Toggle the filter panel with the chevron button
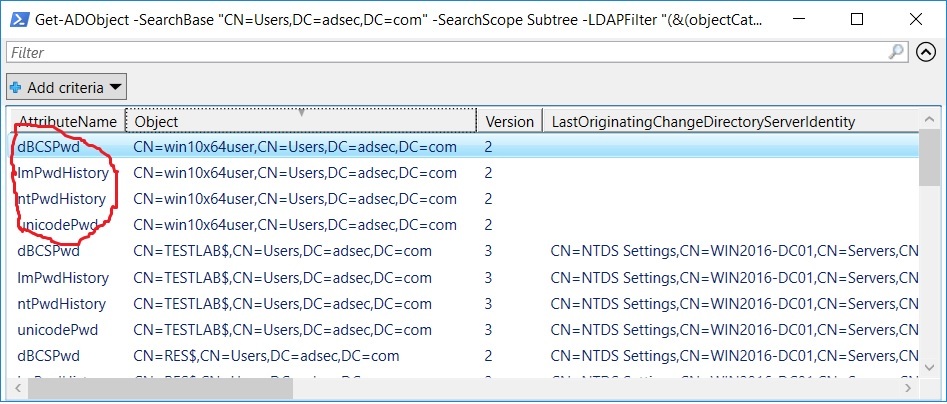947x404 pixels. (x=925, y=52)
